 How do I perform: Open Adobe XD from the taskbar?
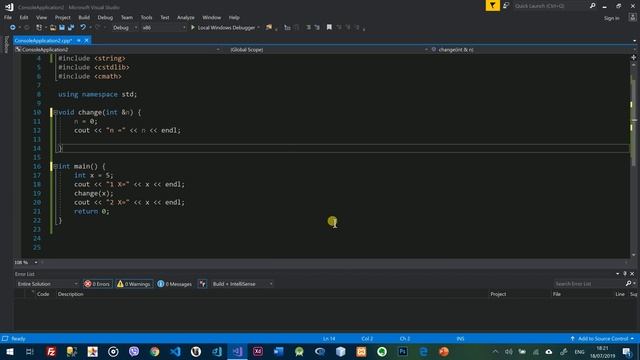[x=258, y=352]
